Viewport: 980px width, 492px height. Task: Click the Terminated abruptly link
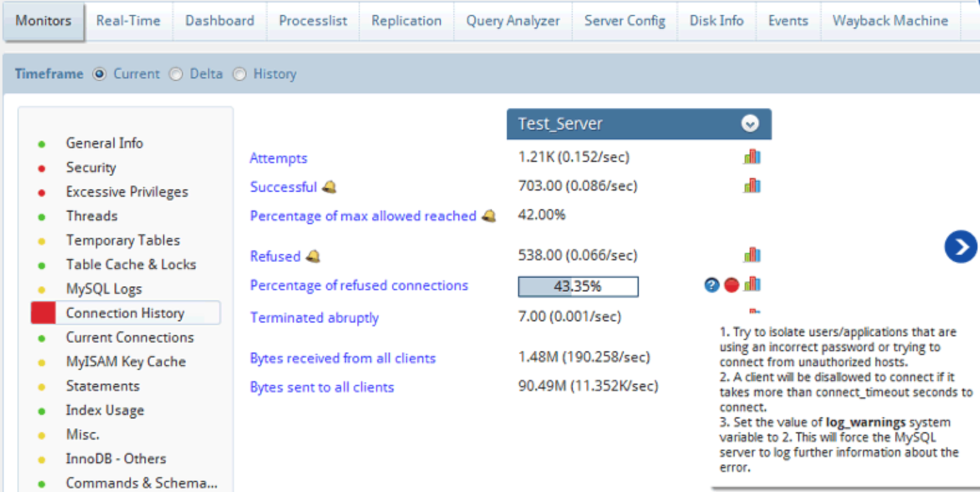[314, 318]
